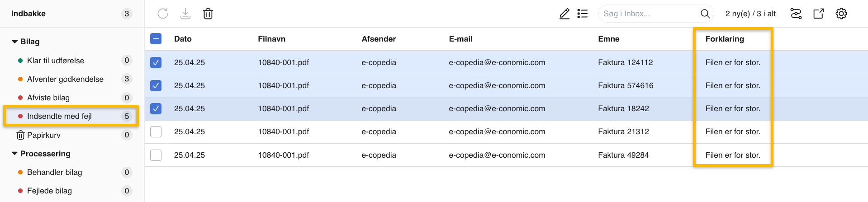
Task: Collapse the Bilag section
Action: (x=14, y=42)
